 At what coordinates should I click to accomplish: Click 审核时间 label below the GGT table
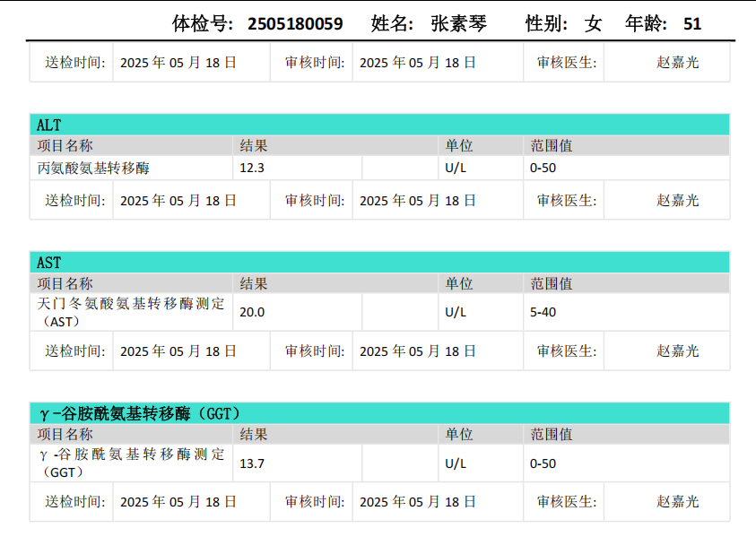tap(315, 501)
